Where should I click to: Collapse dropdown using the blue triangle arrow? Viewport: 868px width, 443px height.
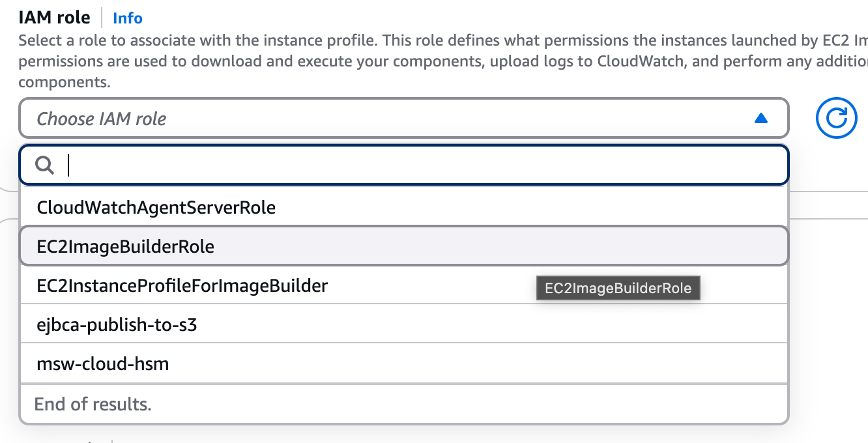pyautogui.click(x=760, y=119)
